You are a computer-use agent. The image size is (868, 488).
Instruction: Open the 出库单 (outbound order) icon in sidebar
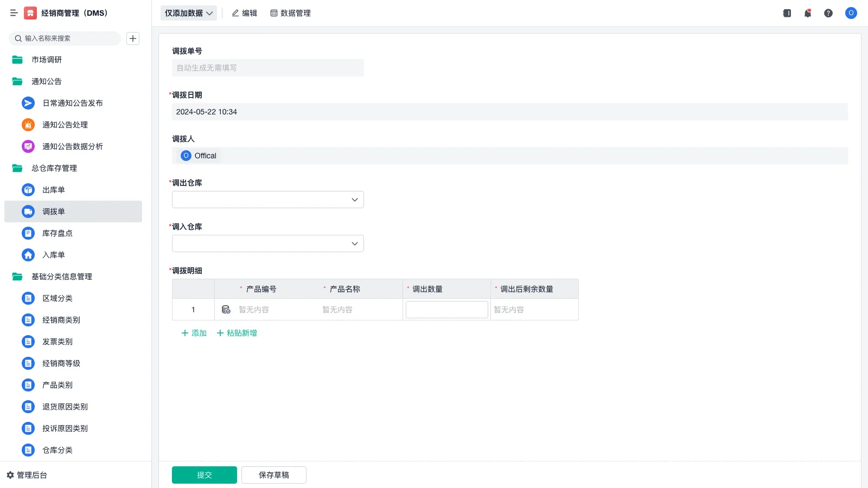tap(28, 190)
